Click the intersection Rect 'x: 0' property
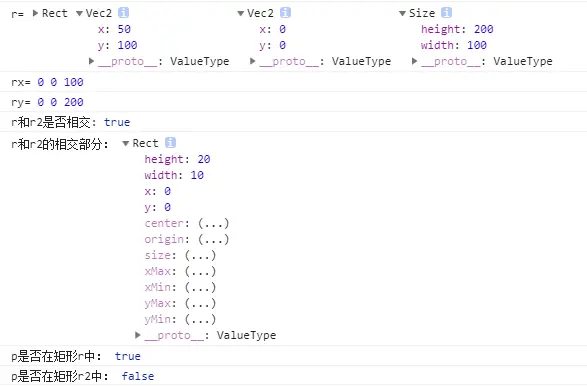The image size is (587, 387). click(158, 192)
